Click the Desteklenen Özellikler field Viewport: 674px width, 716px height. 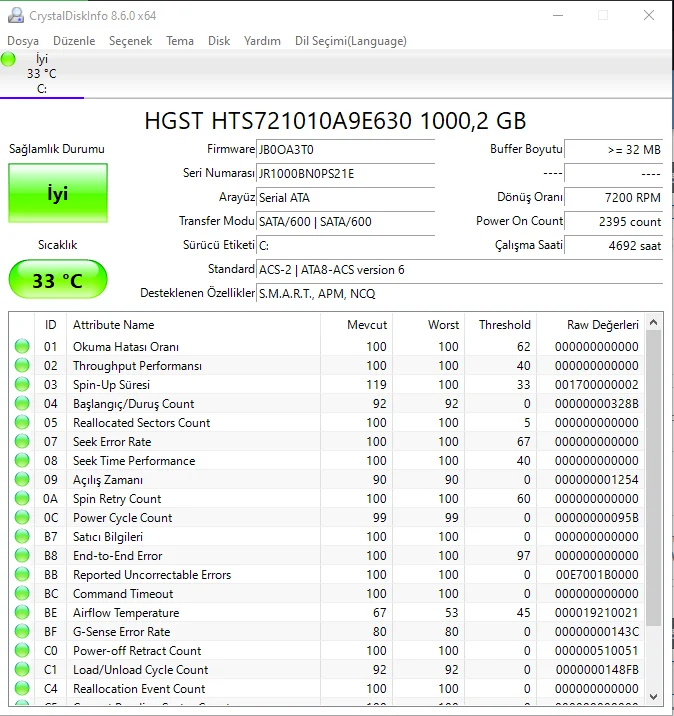(x=459, y=294)
